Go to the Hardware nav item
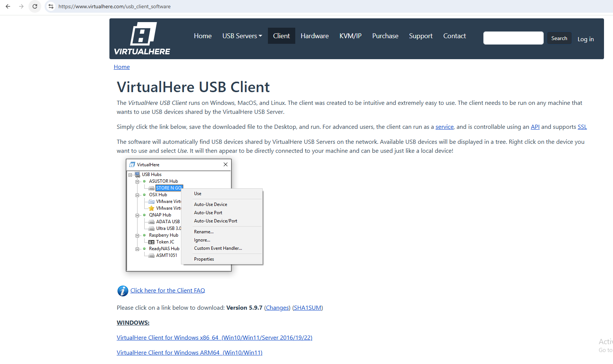The width and height of the screenshot is (613, 364). [x=314, y=36]
